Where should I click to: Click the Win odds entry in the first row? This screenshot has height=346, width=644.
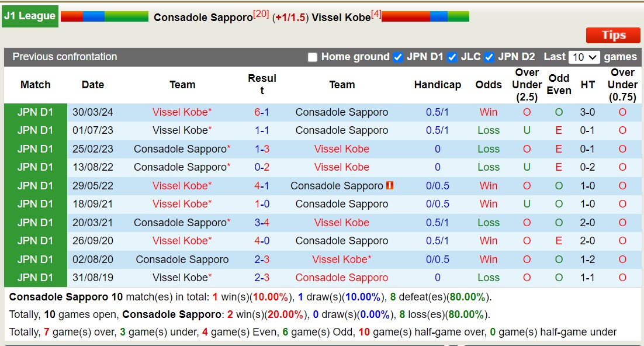pos(488,112)
